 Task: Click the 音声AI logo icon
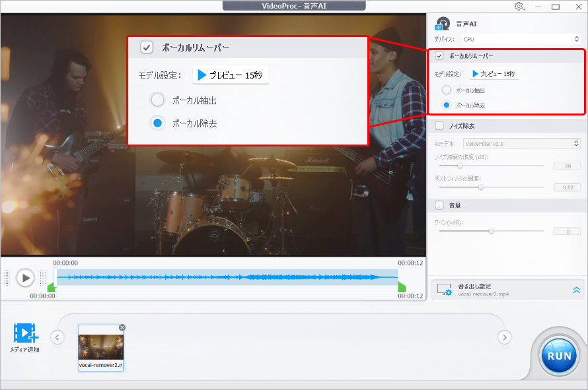441,23
